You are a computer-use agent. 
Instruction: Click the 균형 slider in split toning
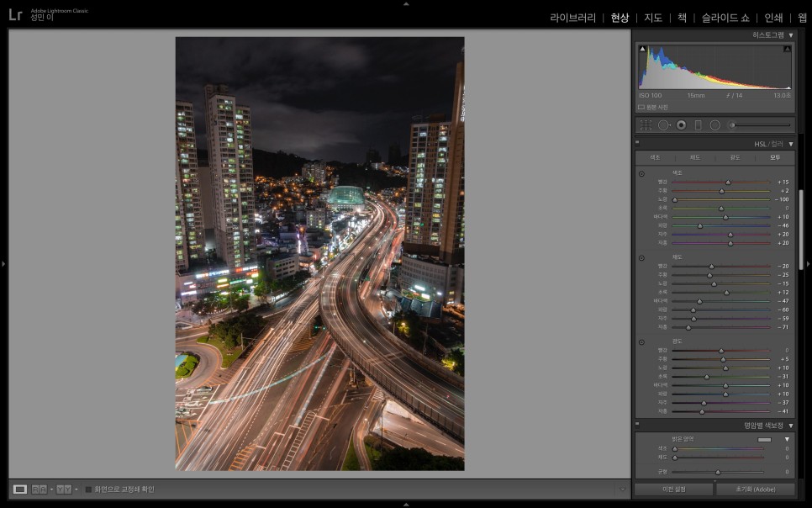pyautogui.click(x=717, y=472)
